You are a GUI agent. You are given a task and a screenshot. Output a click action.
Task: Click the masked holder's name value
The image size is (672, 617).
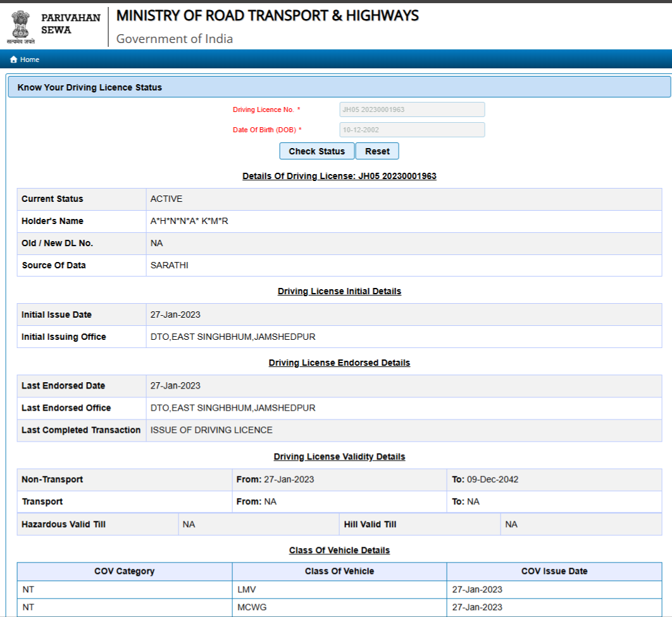189,221
